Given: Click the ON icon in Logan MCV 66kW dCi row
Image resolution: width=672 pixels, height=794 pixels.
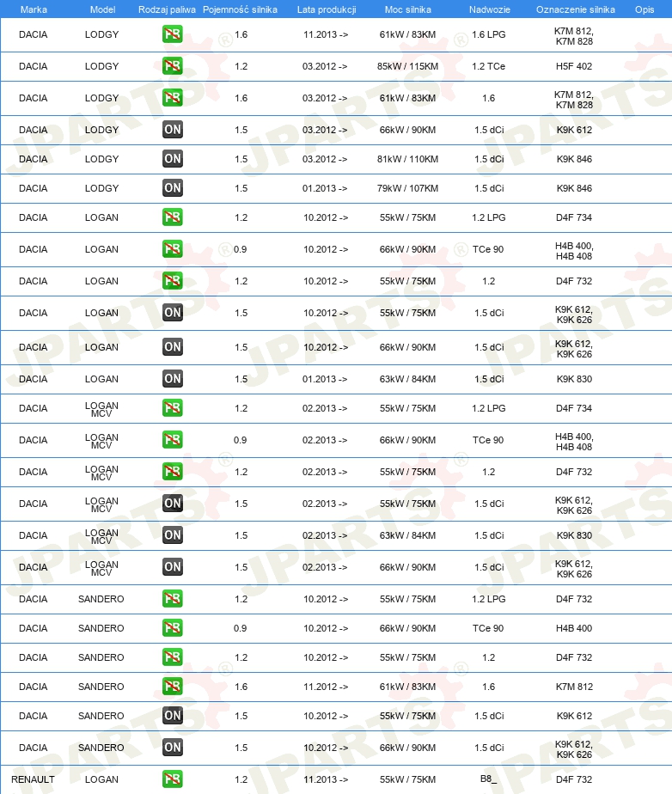Looking at the screenshot, I should click(x=172, y=567).
